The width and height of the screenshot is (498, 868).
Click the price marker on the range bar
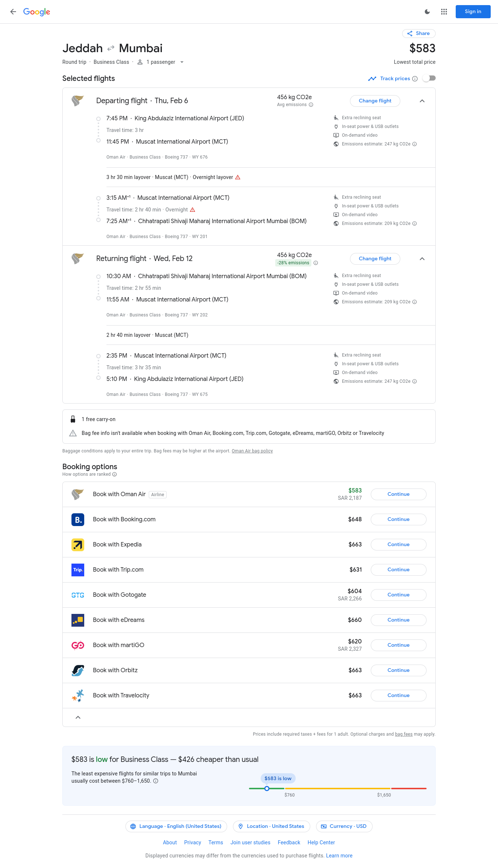pyautogui.click(x=267, y=789)
